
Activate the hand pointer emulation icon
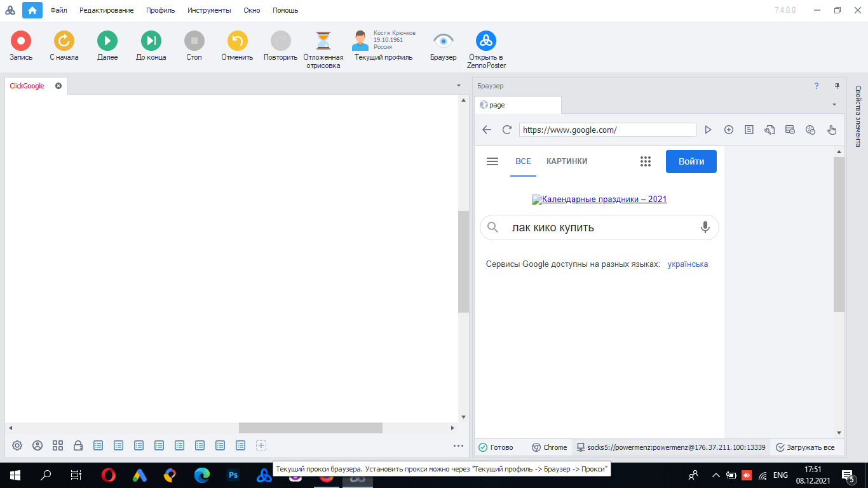coord(832,130)
